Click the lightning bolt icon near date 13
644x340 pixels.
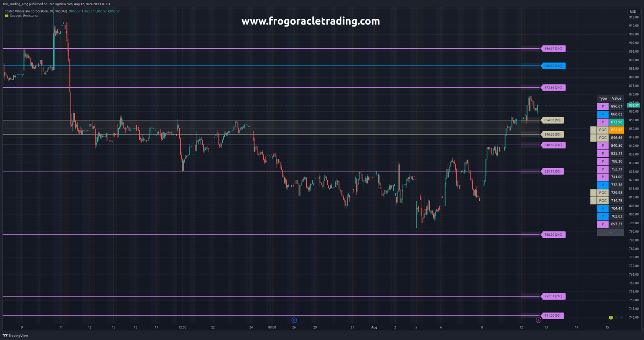click(x=539, y=320)
